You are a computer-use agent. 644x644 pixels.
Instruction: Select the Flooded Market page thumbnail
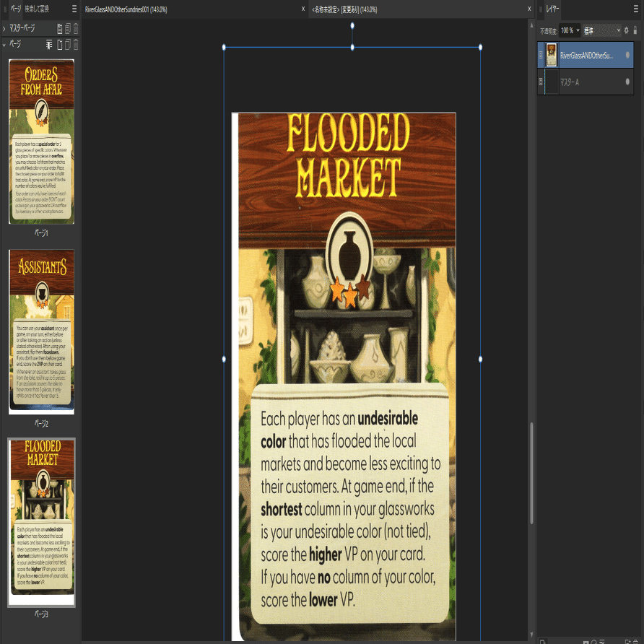coord(41,522)
